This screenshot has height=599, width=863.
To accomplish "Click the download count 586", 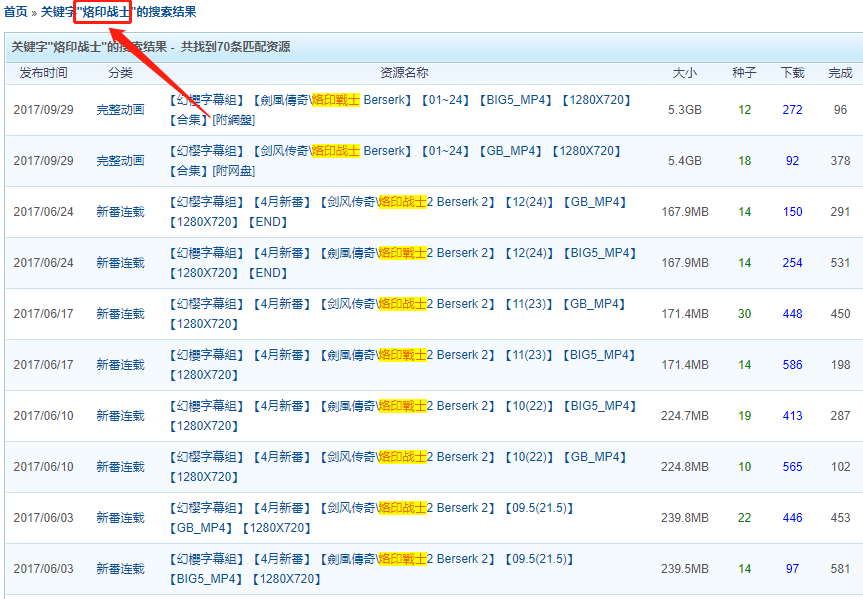I will (793, 364).
